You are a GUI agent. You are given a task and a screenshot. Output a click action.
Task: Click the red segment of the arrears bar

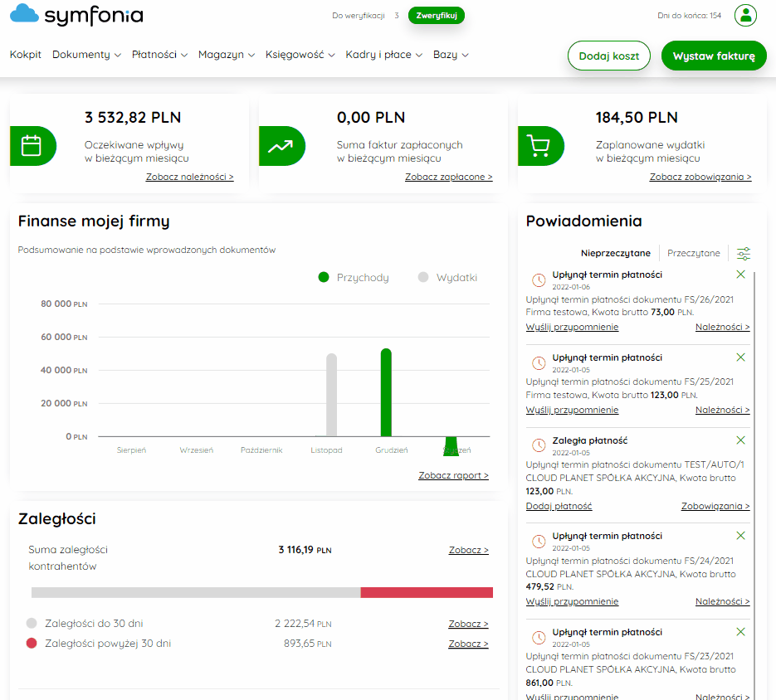[427, 592]
